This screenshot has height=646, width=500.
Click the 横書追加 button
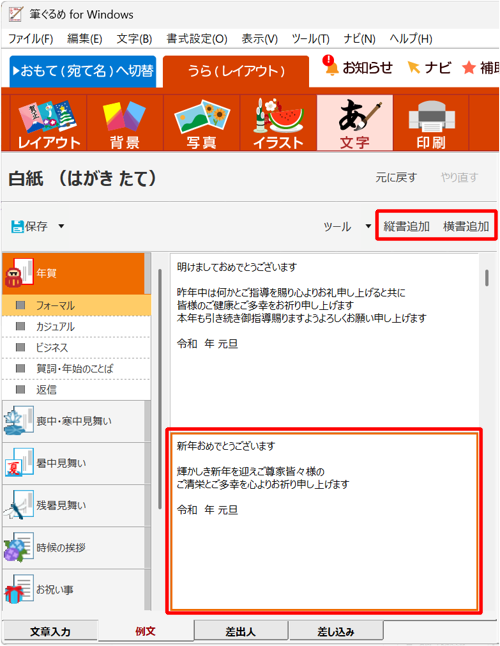tap(466, 226)
